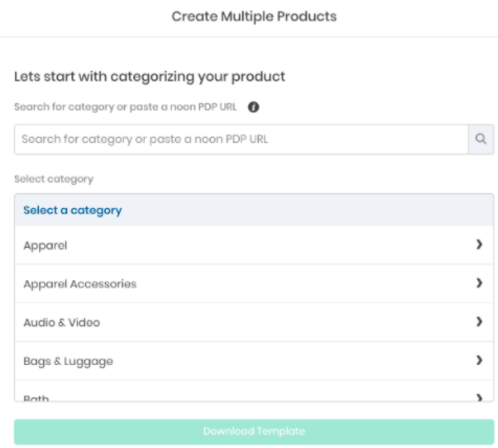
Task: Expand Apparel Accessories via its chevron
Action: 478,283
